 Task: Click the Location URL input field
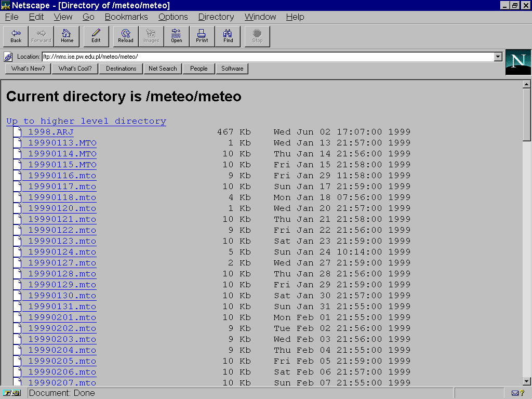point(268,57)
